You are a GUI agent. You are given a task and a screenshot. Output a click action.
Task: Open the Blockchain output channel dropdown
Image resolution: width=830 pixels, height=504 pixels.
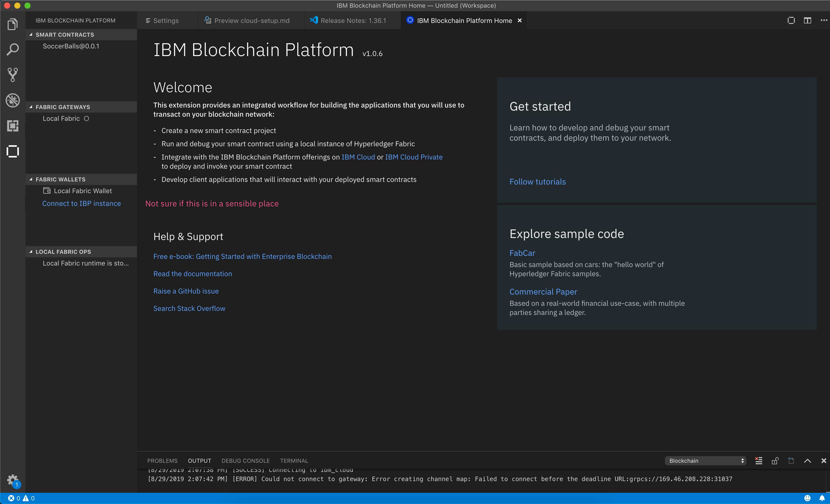[x=706, y=460]
